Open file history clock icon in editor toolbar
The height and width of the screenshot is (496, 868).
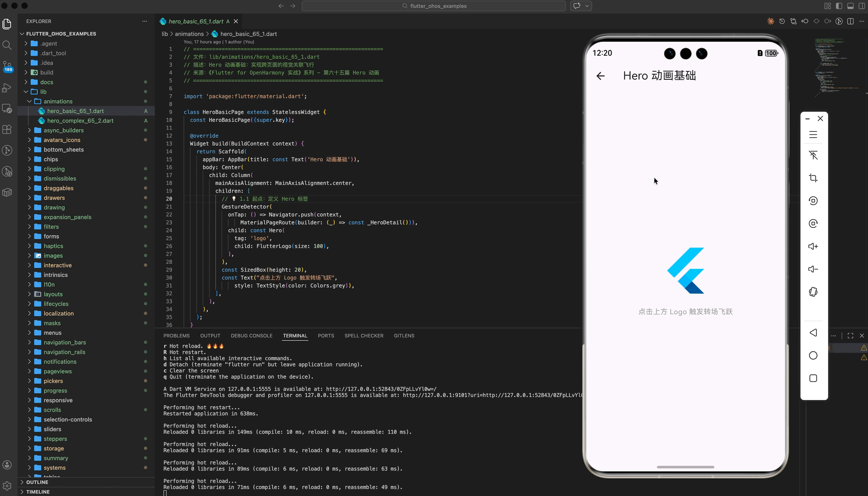(782, 21)
